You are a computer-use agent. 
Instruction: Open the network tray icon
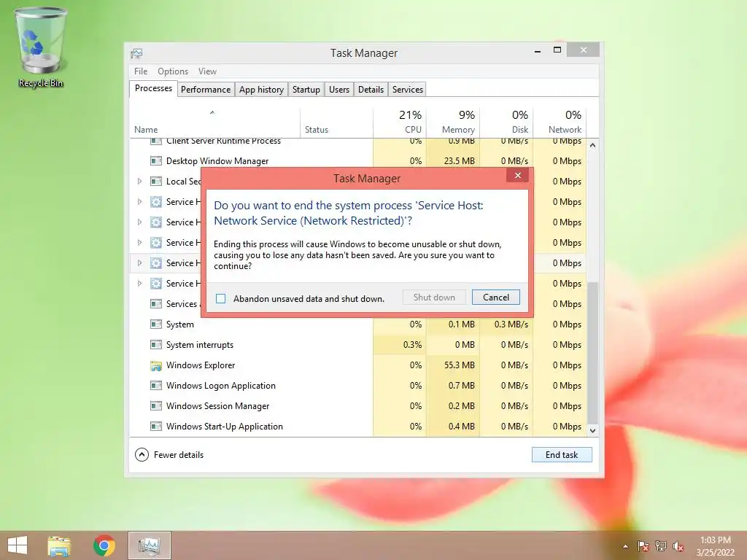coord(661,546)
